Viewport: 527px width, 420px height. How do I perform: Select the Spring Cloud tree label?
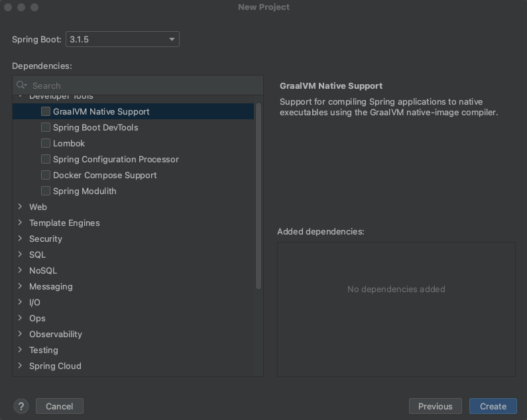[55, 366]
